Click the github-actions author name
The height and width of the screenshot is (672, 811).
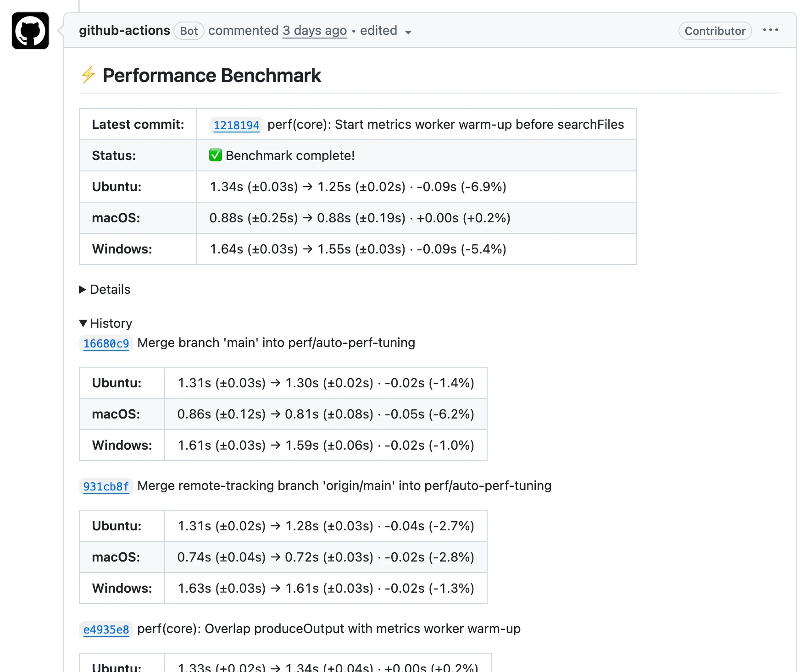point(124,30)
